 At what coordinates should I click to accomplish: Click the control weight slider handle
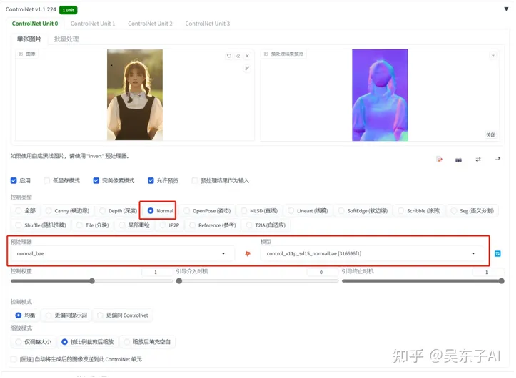(x=92, y=281)
